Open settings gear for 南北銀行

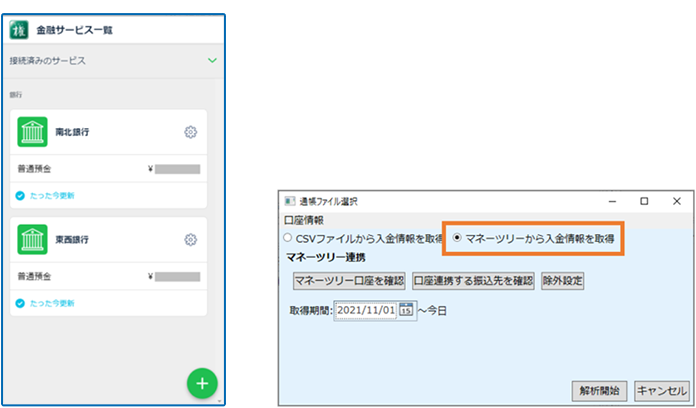coord(190,133)
